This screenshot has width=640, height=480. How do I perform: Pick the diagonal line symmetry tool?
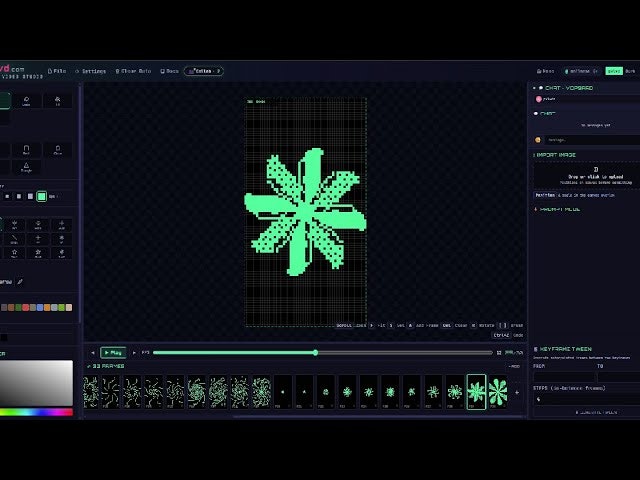[14, 238]
